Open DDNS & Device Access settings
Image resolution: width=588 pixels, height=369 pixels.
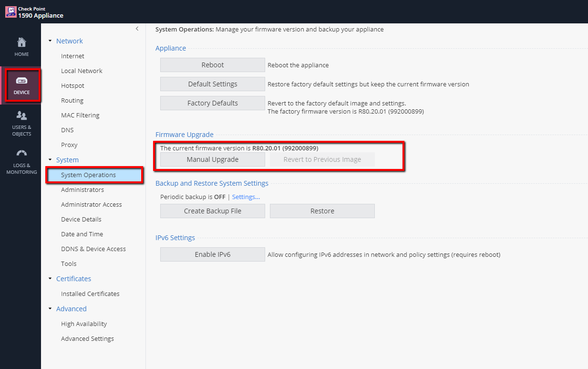coord(93,249)
